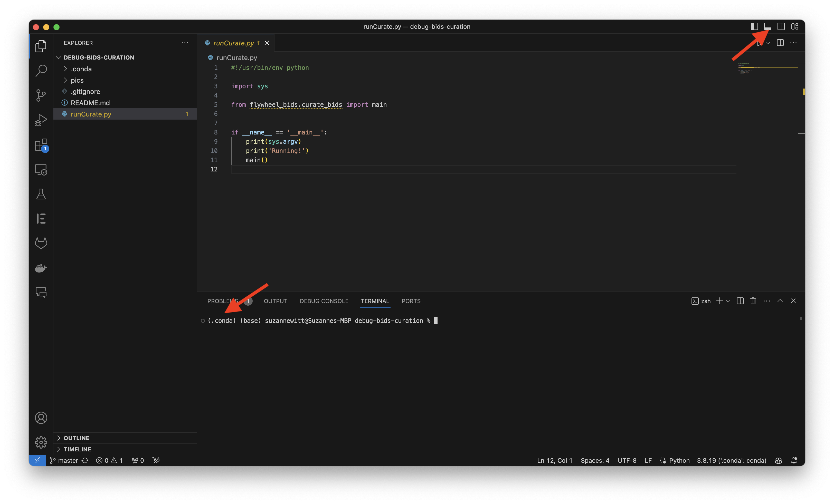The width and height of the screenshot is (834, 504).
Task: Kill terminal with trash icon
Action: pos(753,301)
